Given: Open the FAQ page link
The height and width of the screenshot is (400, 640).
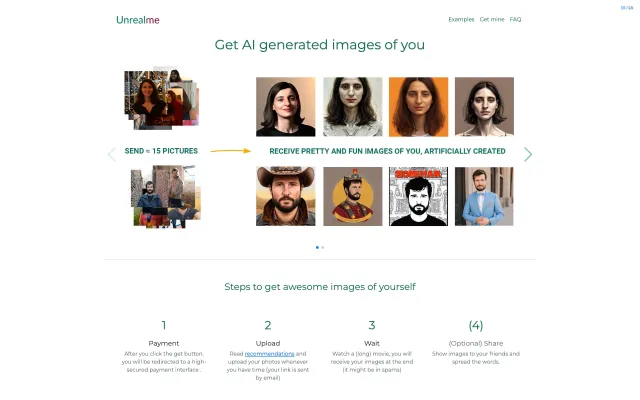Looking at the screenshot, I should [x=515, y=19].
